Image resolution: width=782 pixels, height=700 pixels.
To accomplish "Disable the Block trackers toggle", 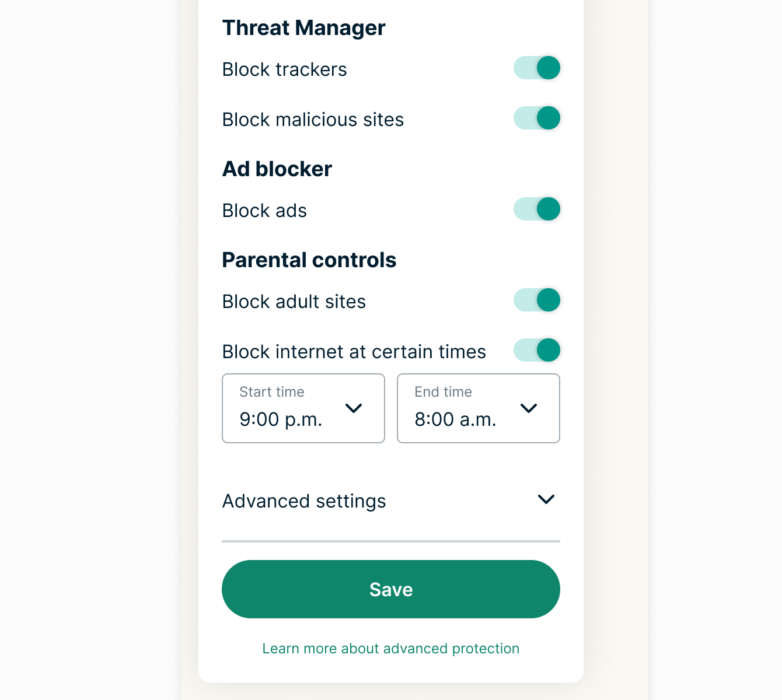I will [x=537, y=68].
